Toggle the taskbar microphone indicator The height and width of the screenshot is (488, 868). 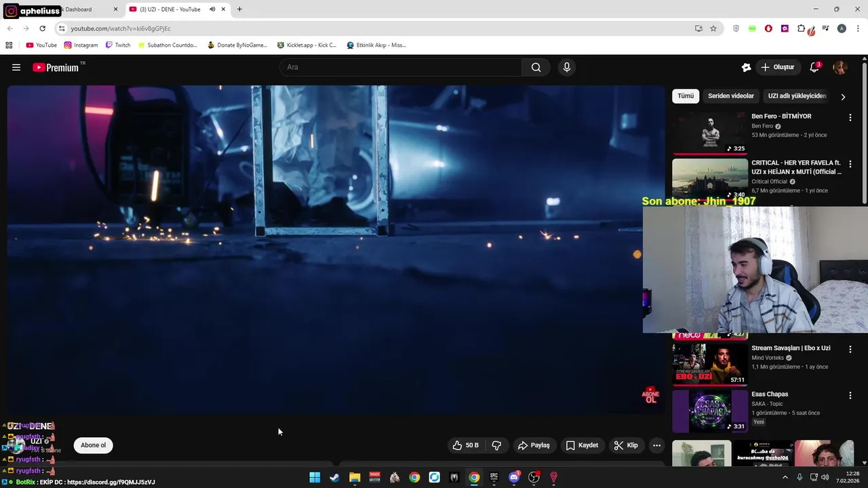pos(800,477)
